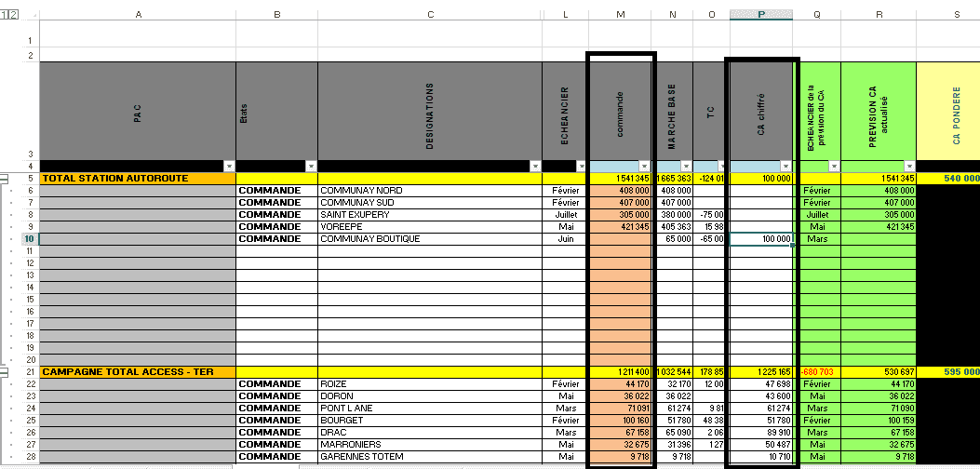Image resolution: width=980 pixels, height=469 pixels.
Task: Collapse the TOTAL STATION AUTOROUTE group outline
Action: click(4, 179)
